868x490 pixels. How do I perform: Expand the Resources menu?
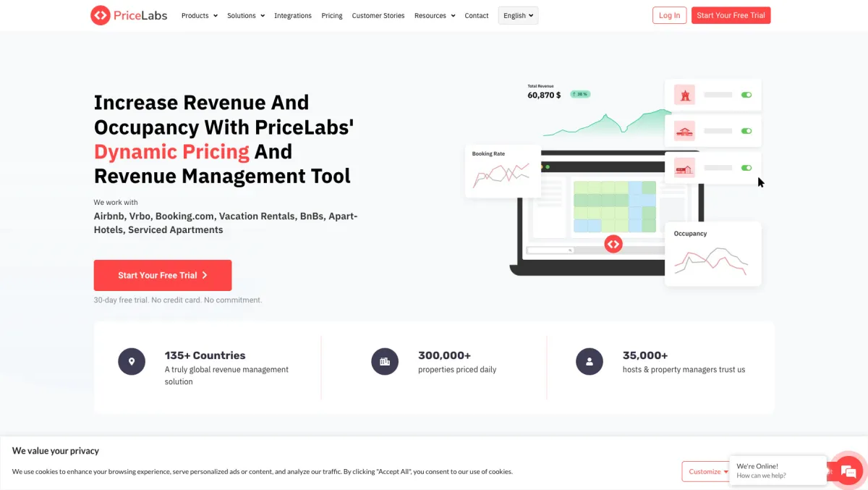[x=435, y=15]
